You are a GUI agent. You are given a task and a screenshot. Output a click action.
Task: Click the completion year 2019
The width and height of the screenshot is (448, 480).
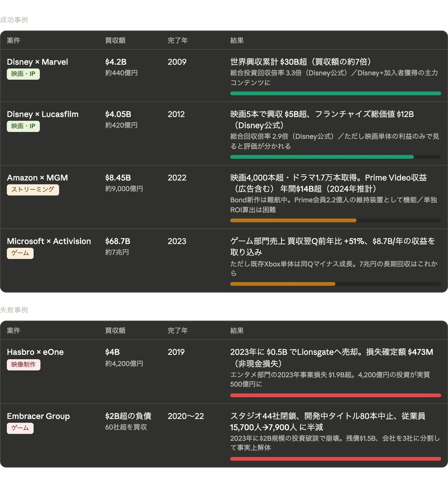(176, 352)
